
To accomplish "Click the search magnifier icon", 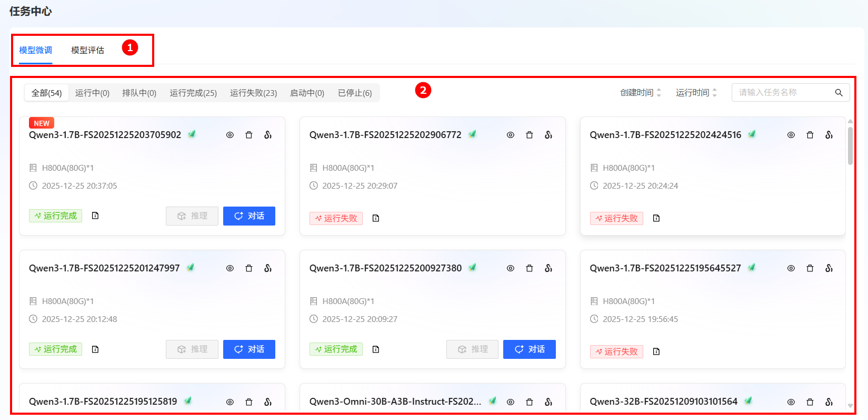I will pos(839,93).
